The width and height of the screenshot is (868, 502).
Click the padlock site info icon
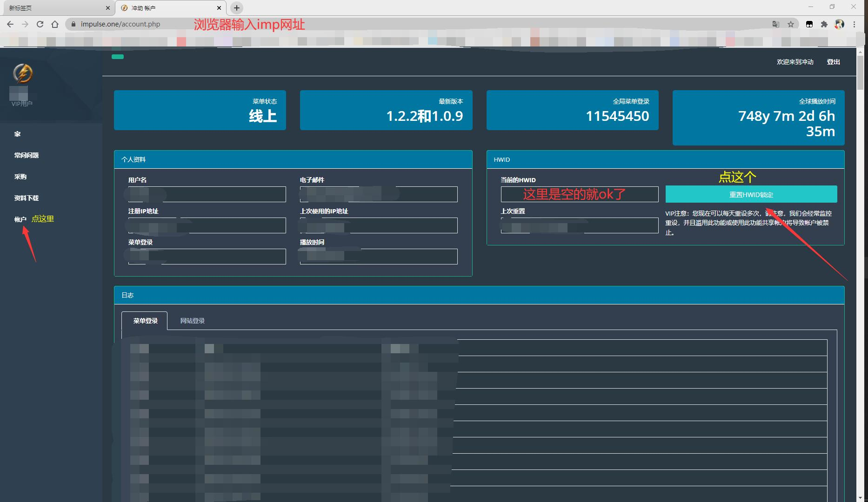tap(73, 24)
